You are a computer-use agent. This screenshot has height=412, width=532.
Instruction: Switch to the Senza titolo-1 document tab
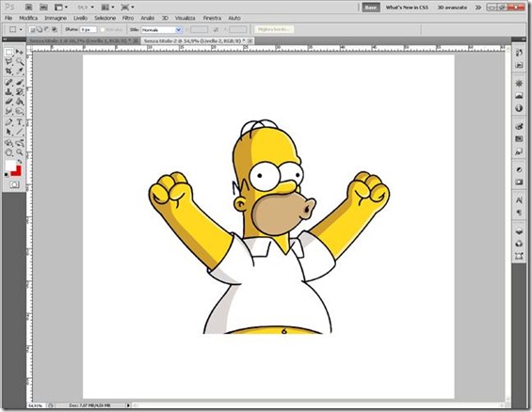[x=80, y=40]
